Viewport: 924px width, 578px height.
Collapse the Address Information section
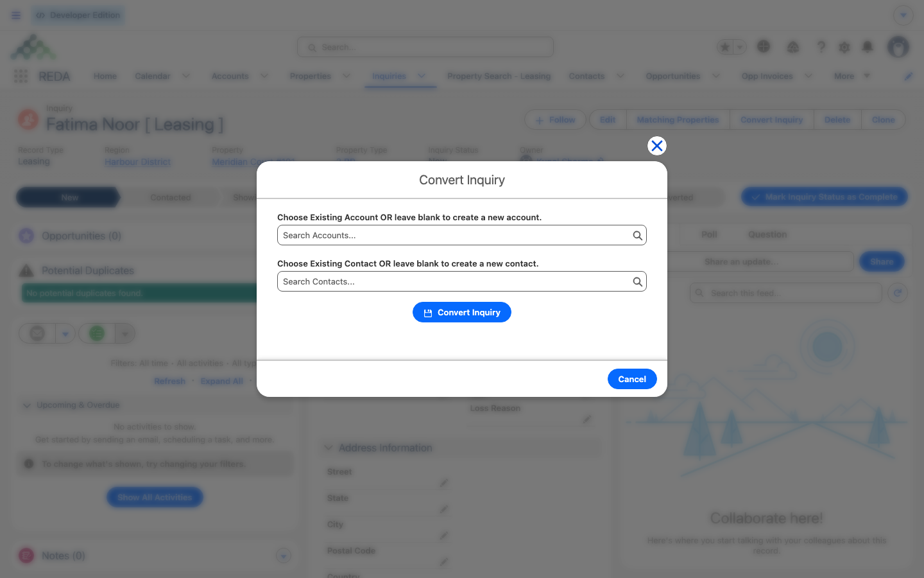(329, 448)
